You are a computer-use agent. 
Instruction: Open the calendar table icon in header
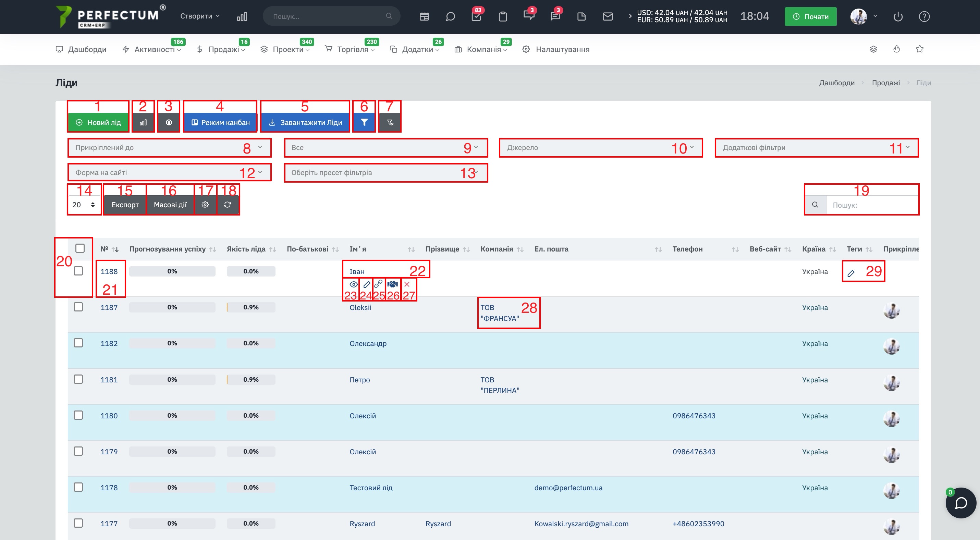tap(424, 16)
